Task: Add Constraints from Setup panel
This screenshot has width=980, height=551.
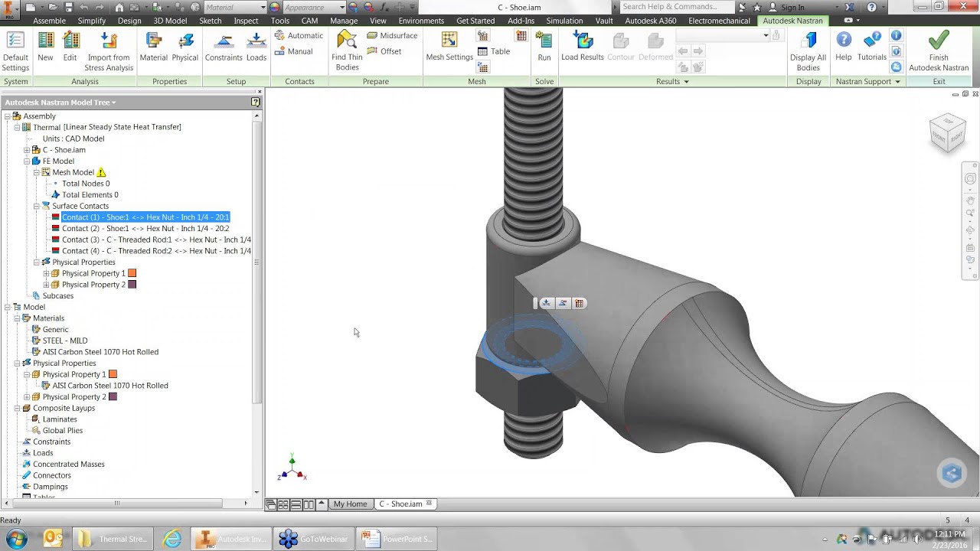Action: [x=224, y=47]
